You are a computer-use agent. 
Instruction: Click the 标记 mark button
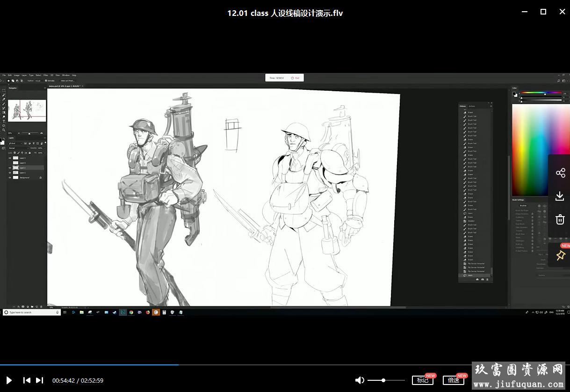(x=422, y=380)
